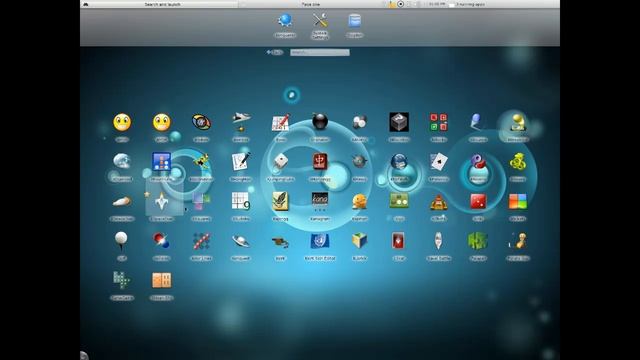Open the Plasma toolbox cashew icon

point(84,356)
